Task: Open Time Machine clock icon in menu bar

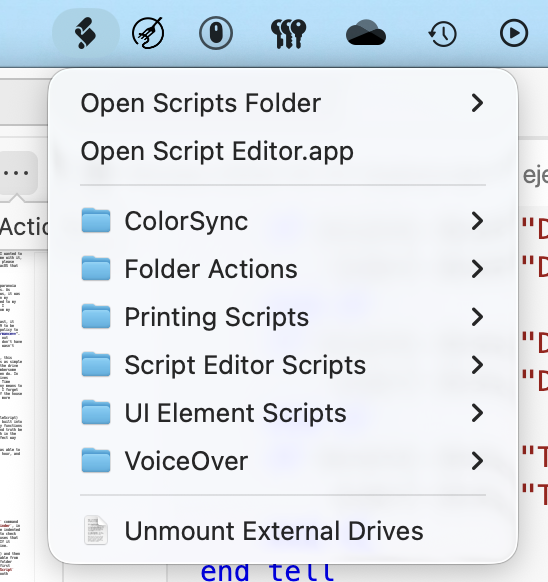Action: (x=443, y=34)
